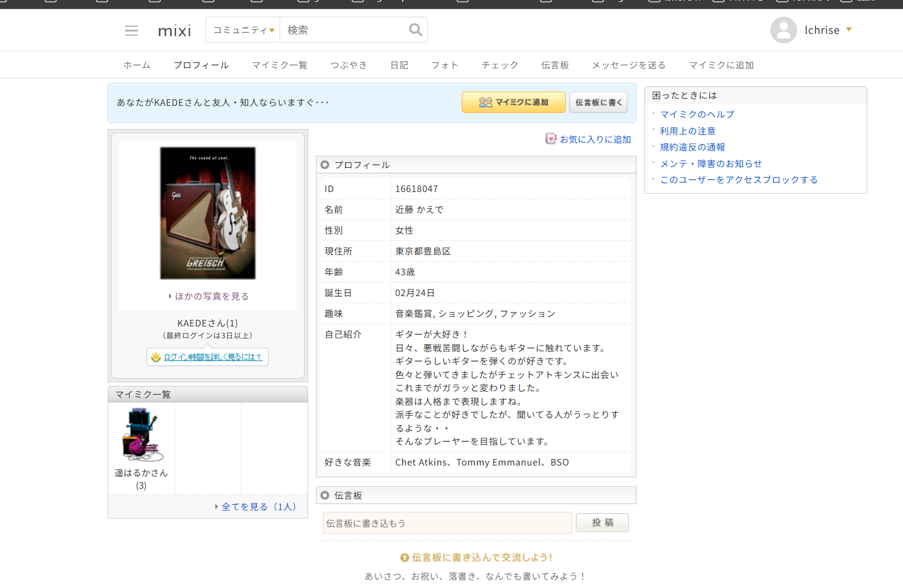This screenshot has height=588, width=903.
Task: Click このユーザーをアクセスブロックする link
Action: [x=739, y=180]
